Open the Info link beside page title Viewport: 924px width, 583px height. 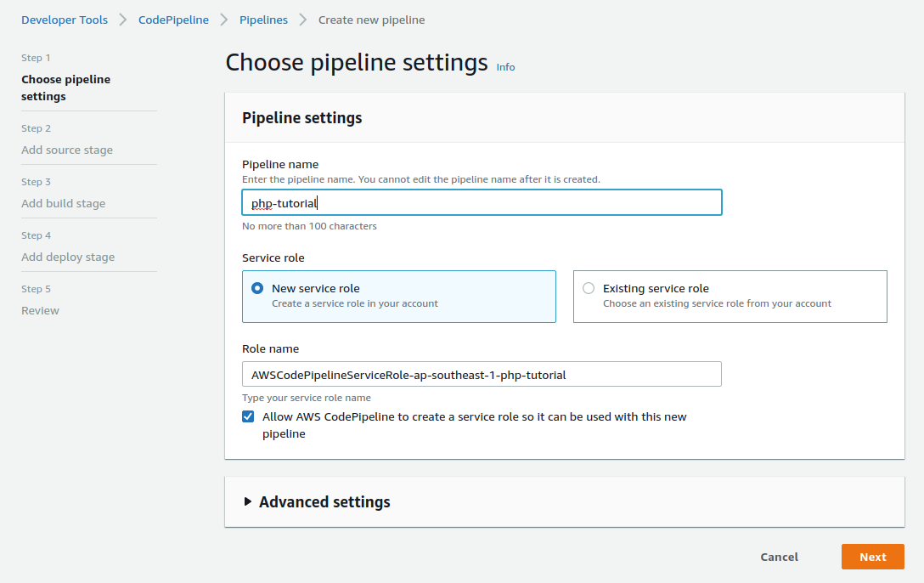click(x=505, y=67)
